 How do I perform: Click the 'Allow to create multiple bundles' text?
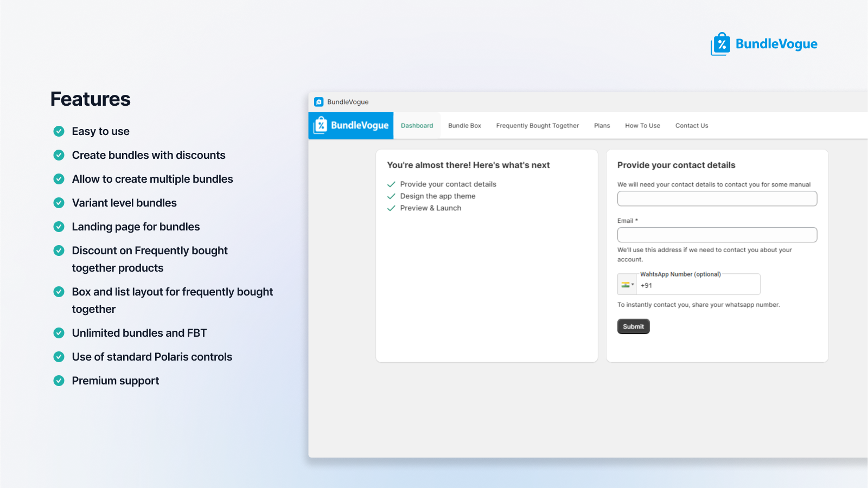pos(152,179)
